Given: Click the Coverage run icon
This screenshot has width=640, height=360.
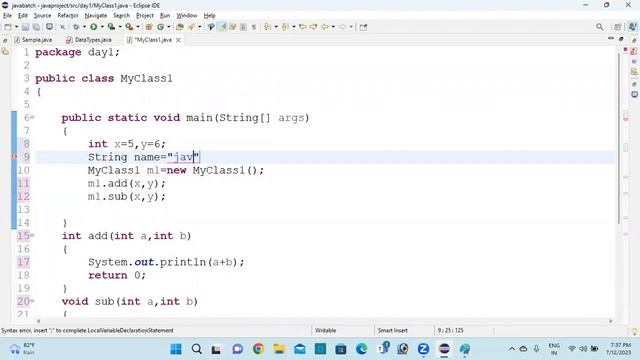Looking at the screenshot, I should [x=111, y=27].
